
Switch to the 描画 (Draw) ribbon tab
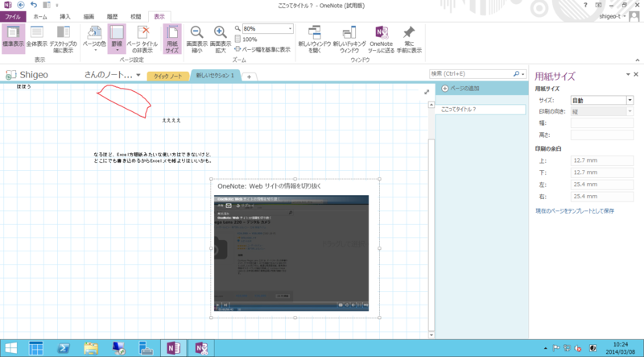click(89, 17)
